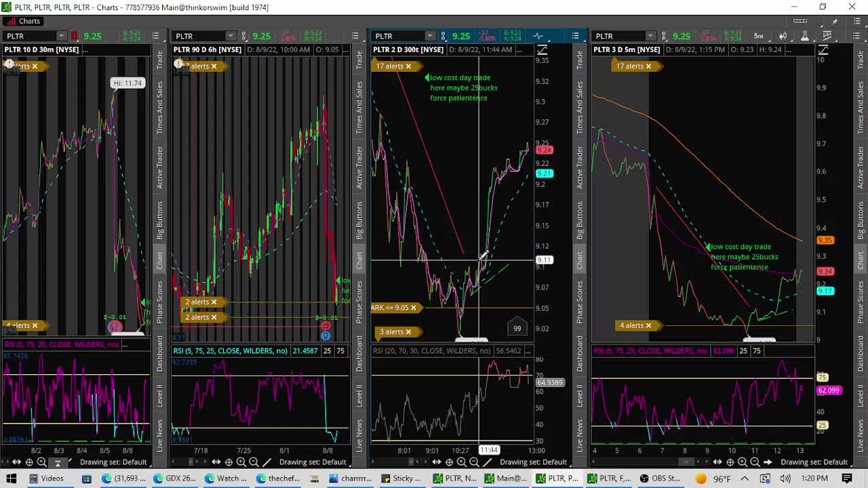Open the symbol dropdown in the 90 D 6h chart
Screen dimensions: 868x488
(x=231, y=36)
